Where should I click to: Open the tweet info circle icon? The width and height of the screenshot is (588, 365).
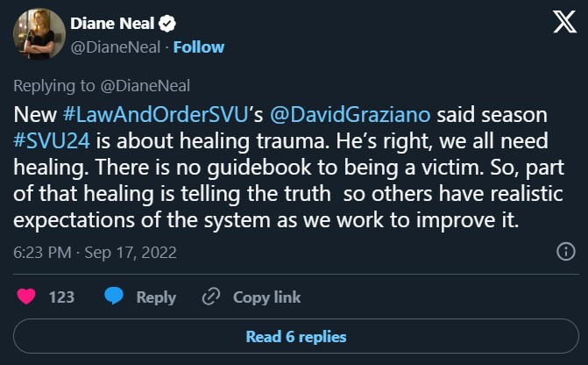(x=566, y=253)
